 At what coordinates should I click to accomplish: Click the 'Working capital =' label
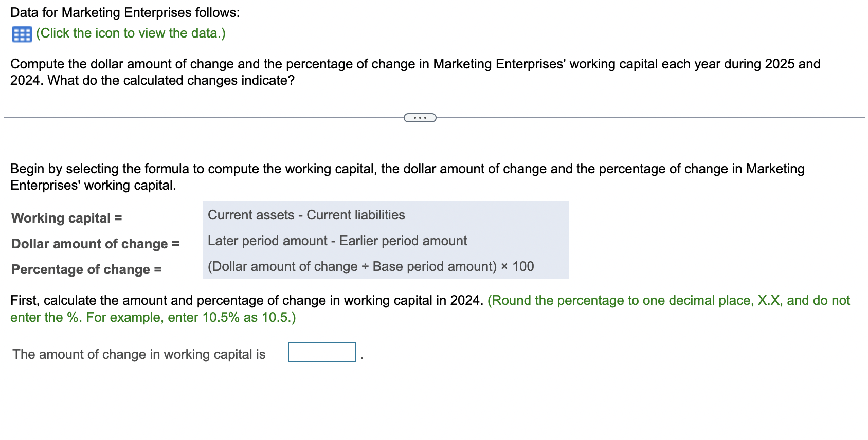coord(67,218)
